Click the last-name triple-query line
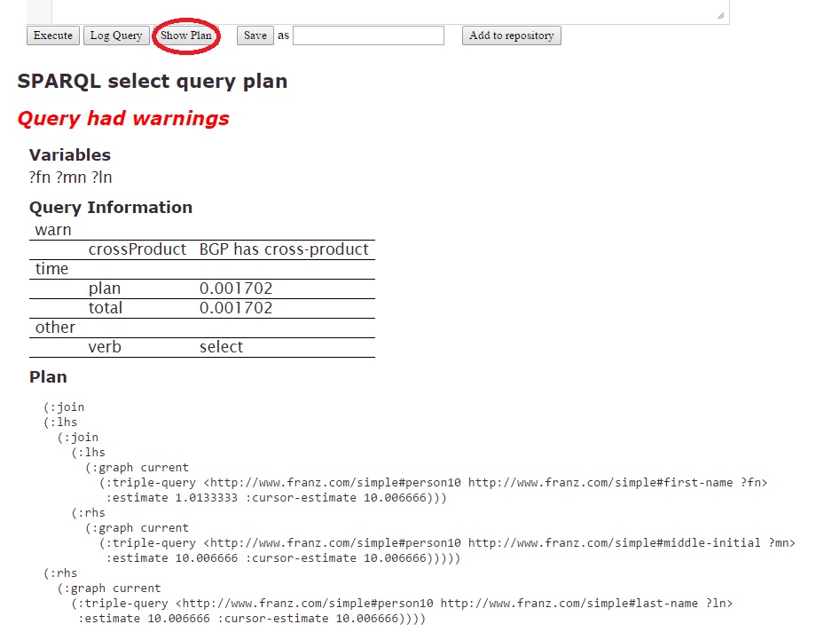Viewport: 840px width, 640px height. click(x=402, y=604)
